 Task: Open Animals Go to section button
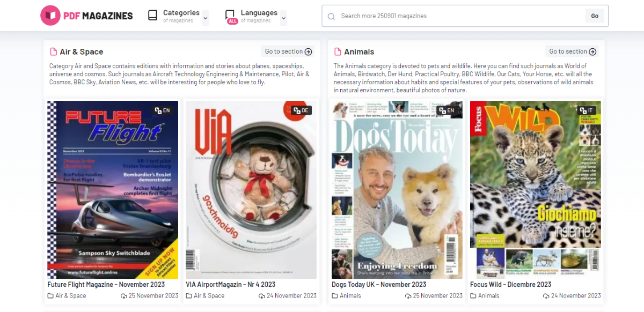573,51
